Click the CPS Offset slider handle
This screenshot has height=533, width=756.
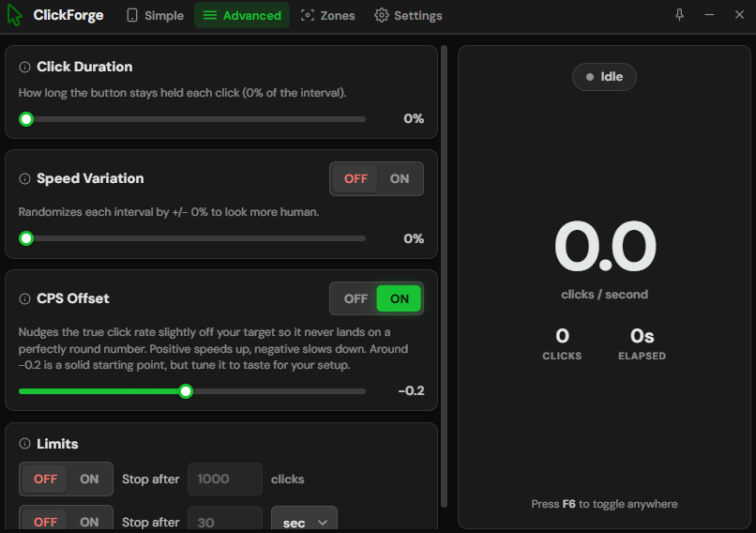(x=186, y=391)
